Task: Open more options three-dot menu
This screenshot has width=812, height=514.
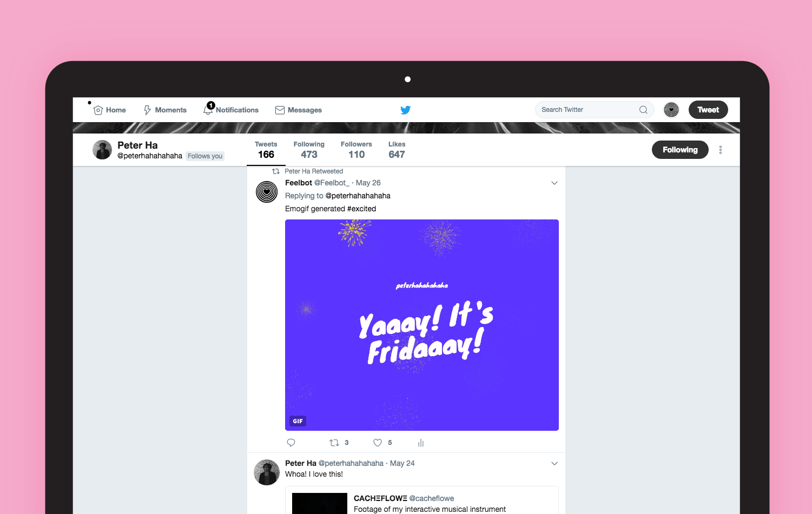Action: coord(721,150)
